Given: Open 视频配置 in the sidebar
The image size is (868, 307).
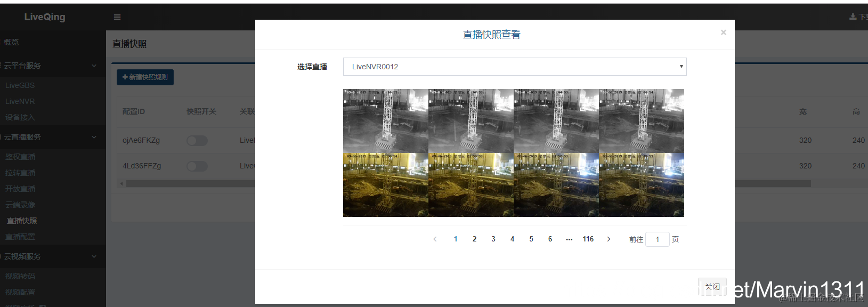Looking at the screenshot, I should [20, 292].
